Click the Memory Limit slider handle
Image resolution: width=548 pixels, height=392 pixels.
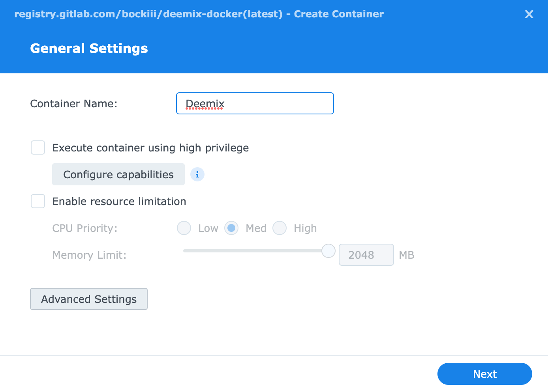[x=328, y=251]
